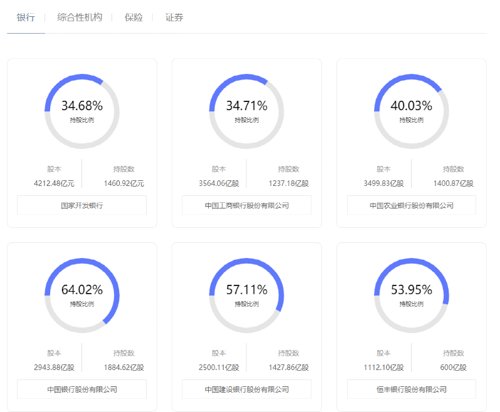Click the 1237.18亿股 holdings figure

tap(289, 183)
